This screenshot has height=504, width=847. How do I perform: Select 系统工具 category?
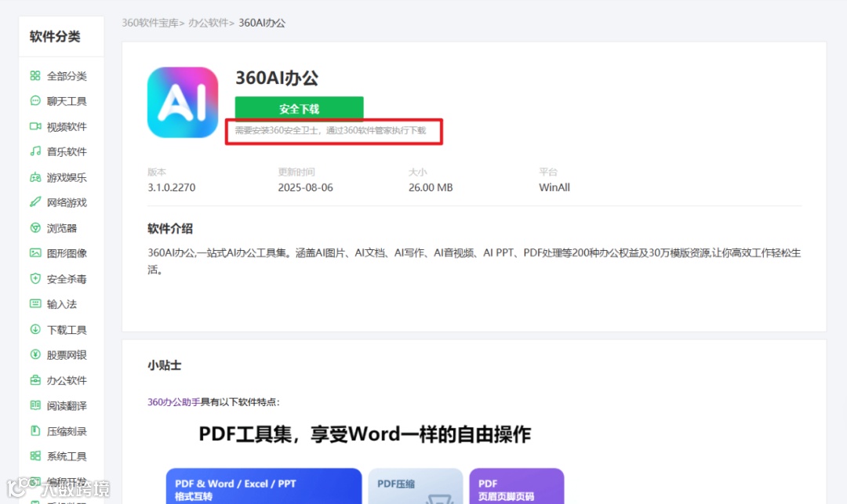click(x=67, y=456)
